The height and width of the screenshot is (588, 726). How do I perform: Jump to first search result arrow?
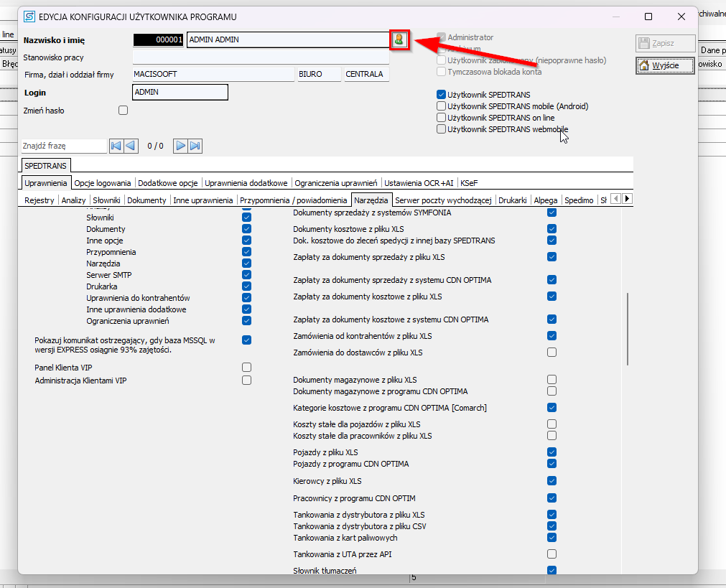(116, 146)
